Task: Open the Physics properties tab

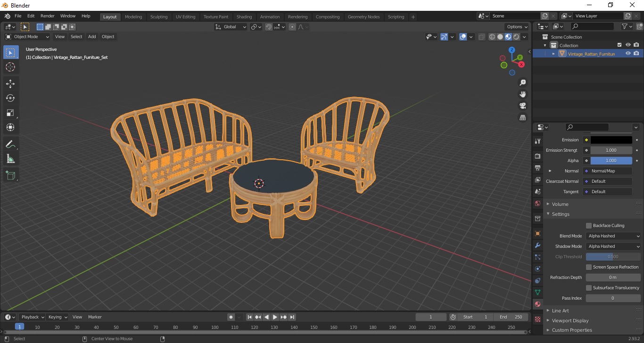Action: point(537,269)
